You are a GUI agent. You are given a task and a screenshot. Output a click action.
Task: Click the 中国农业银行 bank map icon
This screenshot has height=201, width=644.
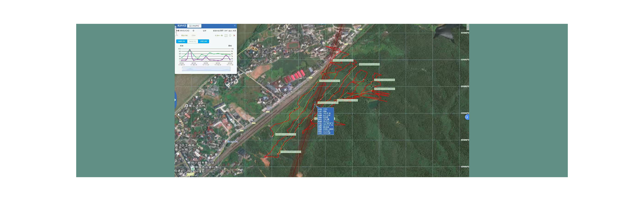[x=193, y=168]
